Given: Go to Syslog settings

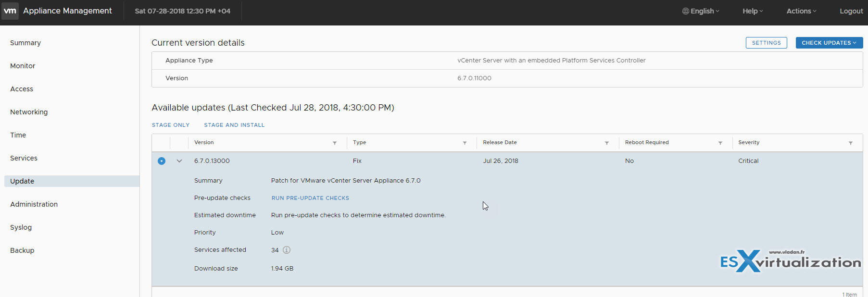Looking at the screenshot, I should pos(21,227).
